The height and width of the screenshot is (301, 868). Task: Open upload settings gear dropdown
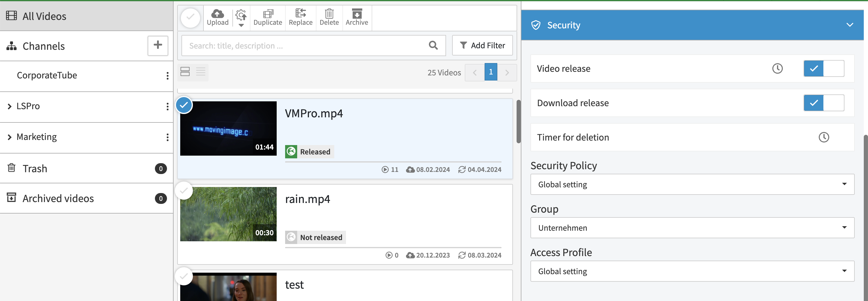point(241,17)
